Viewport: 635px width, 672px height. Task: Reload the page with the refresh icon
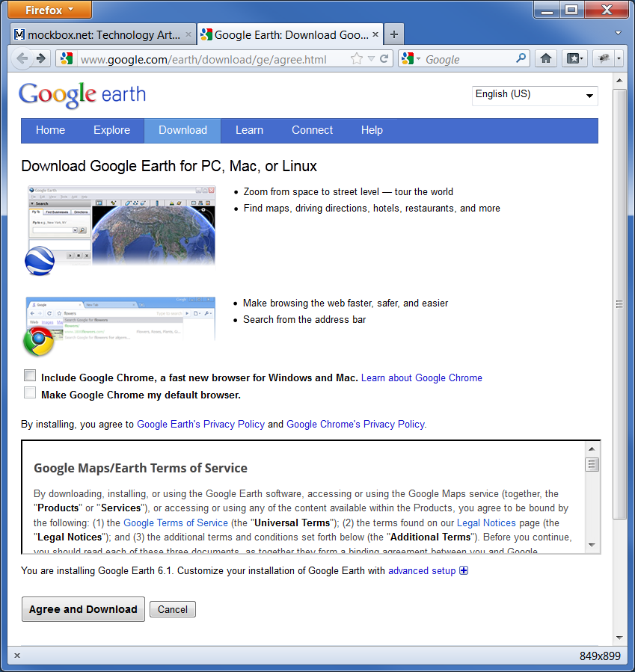coord(384,59)
